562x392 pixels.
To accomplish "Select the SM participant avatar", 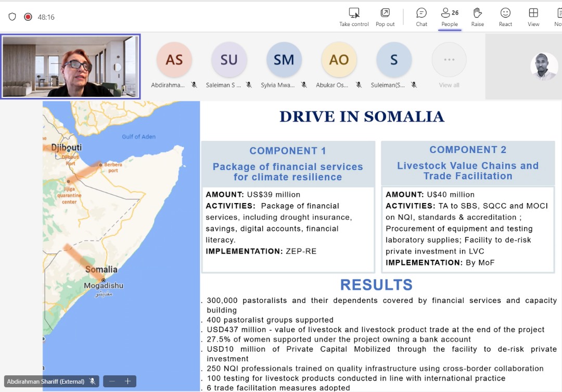I will point(284,59).
